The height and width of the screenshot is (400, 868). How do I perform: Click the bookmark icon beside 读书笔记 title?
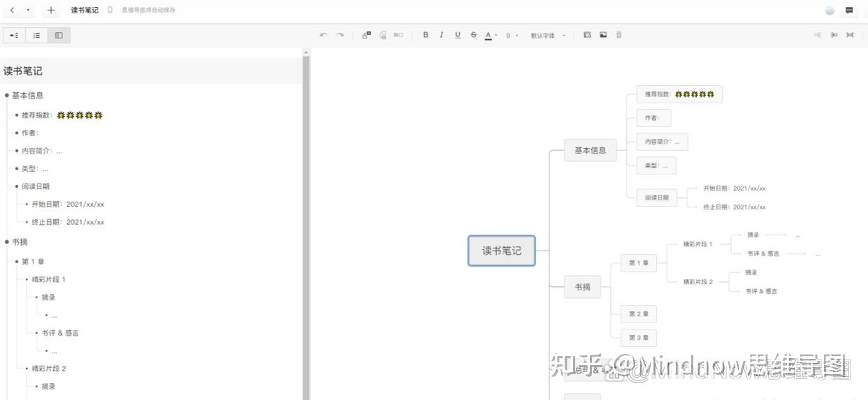(x=110, y=10)
